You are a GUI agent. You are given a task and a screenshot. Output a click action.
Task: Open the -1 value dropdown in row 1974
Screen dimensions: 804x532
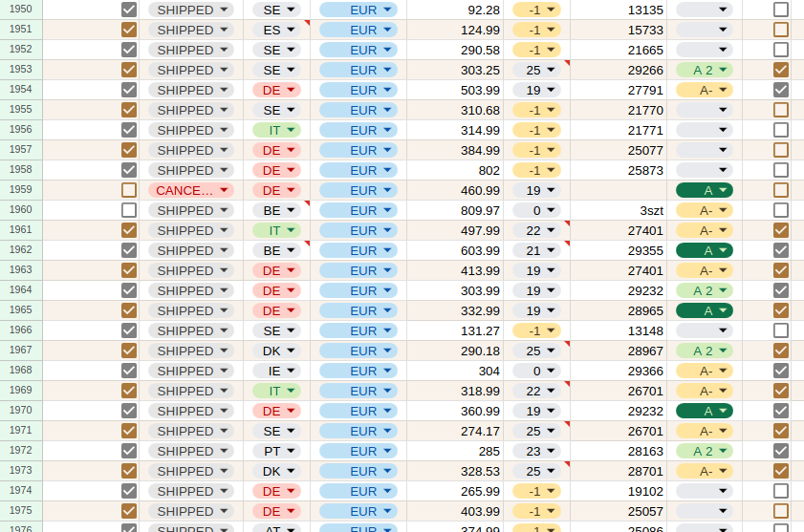click(x=536, y=491)
